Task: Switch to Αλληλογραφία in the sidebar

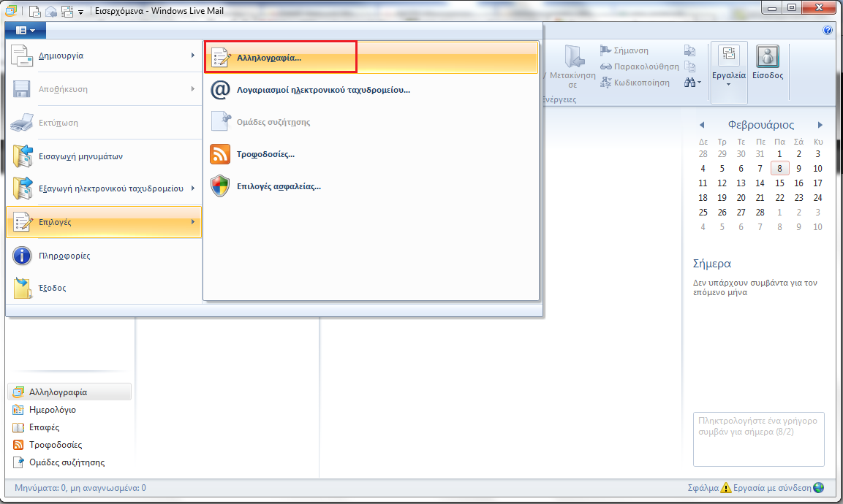Action: 69,392
